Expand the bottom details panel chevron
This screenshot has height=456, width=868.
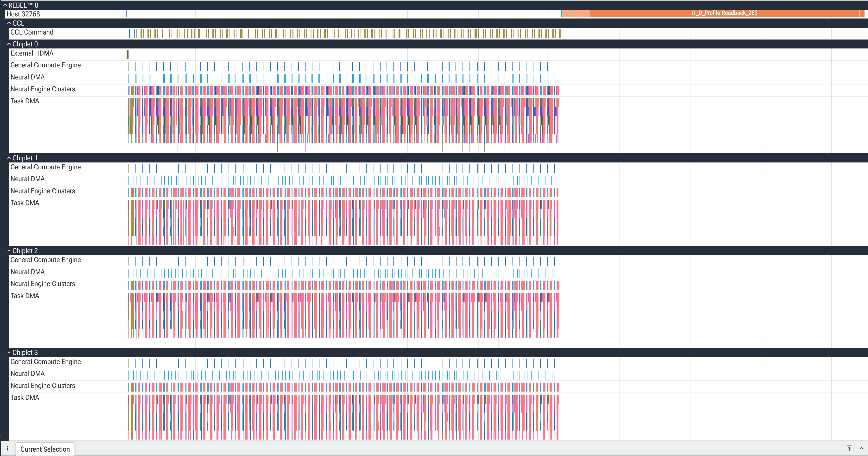(x=861, y=448)
